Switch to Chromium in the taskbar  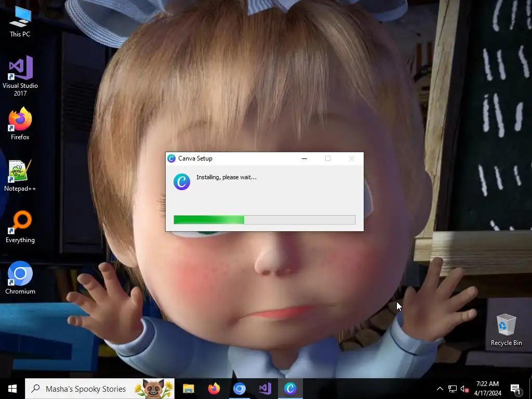pyautogui.click(x=239, y=389)
